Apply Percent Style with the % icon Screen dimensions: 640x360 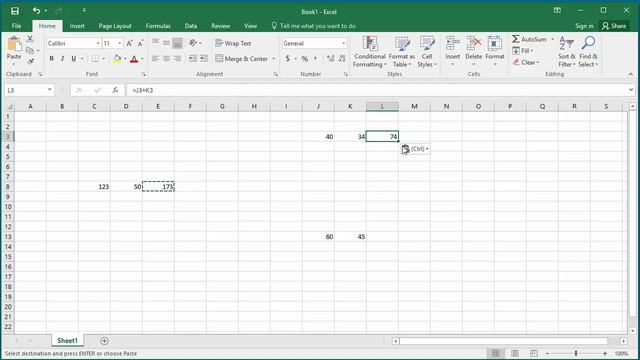304,59
